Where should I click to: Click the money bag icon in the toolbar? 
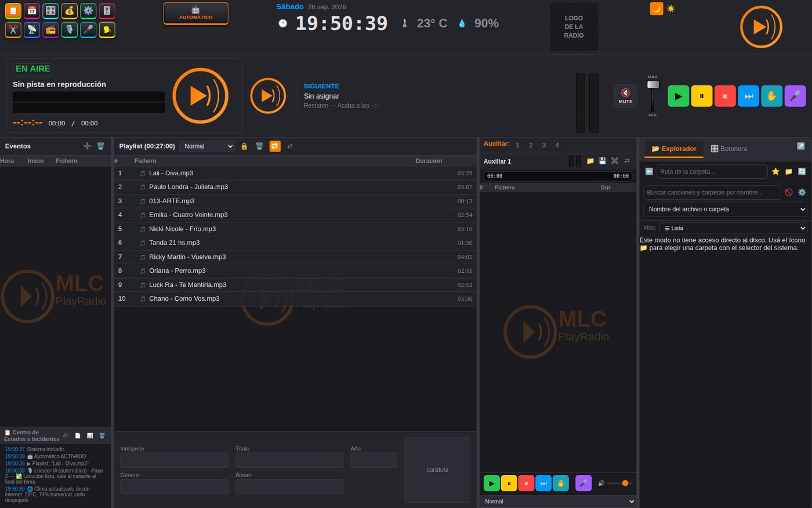point(70,10)
